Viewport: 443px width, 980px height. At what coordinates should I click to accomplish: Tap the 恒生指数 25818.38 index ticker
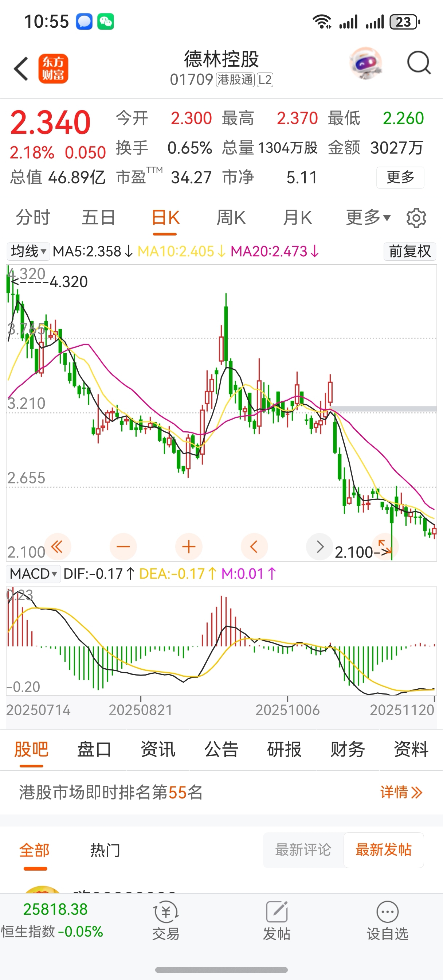(x=52, y=921)
